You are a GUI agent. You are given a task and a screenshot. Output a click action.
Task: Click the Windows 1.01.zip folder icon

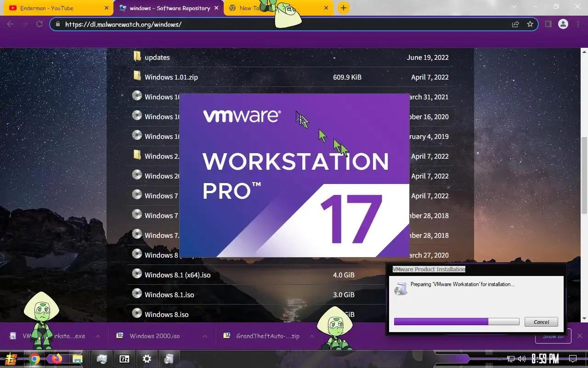pyautogui.click(x=137, y=76)
